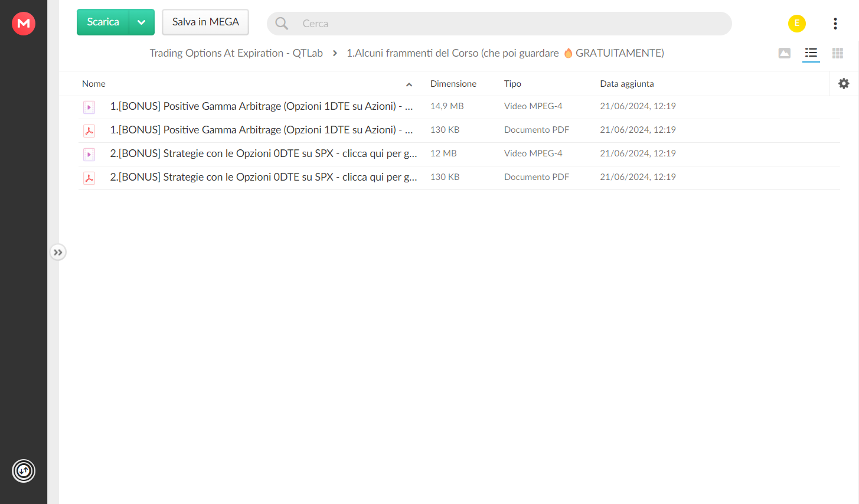The image size is (859, 504).
Task: Select the first Positive Gamma Arbitrage video icon
Action: click(89, 107)
